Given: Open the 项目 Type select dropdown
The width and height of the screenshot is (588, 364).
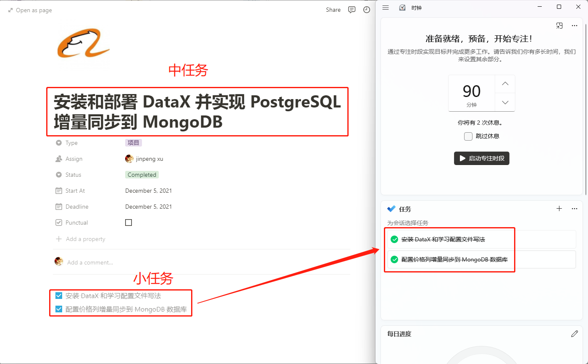Looking at the screenshot, I should pos(134,143).
